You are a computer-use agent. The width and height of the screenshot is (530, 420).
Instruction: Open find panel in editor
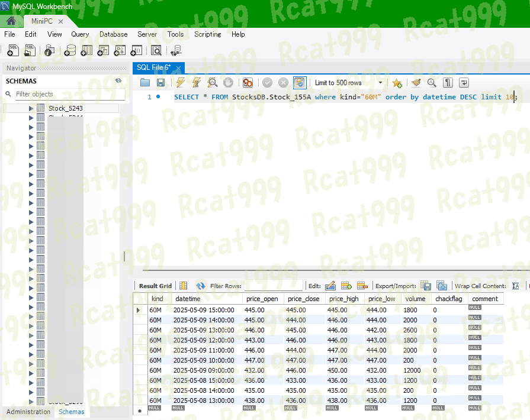[432, 82]
